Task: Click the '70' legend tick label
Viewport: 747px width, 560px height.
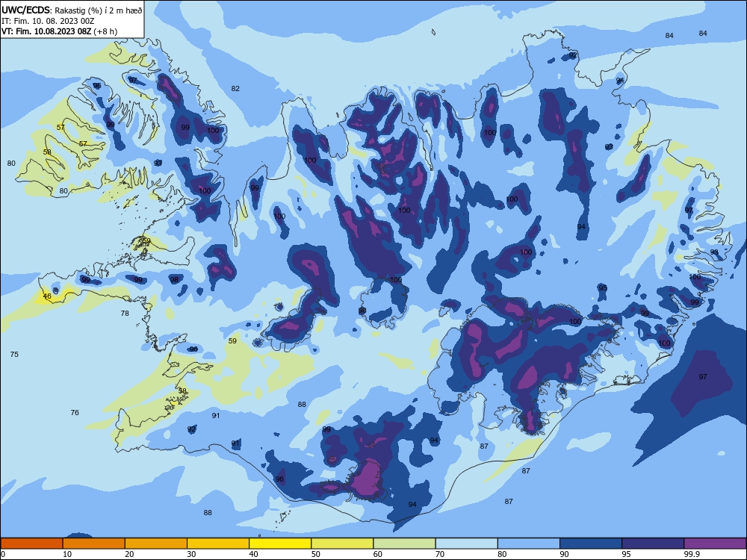Action: coord(440,554)
